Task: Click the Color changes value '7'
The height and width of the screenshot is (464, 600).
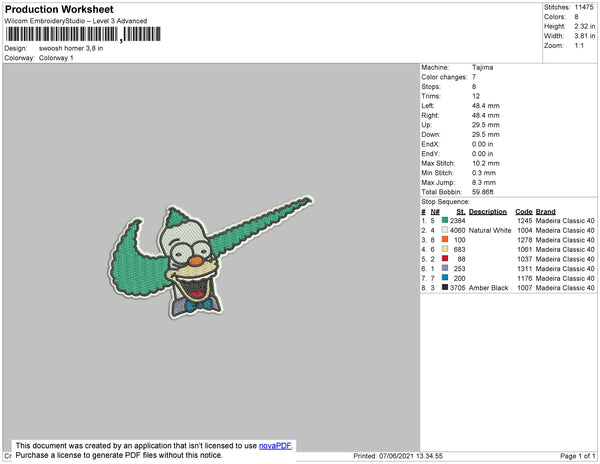Action: click(x=474, y=77)
